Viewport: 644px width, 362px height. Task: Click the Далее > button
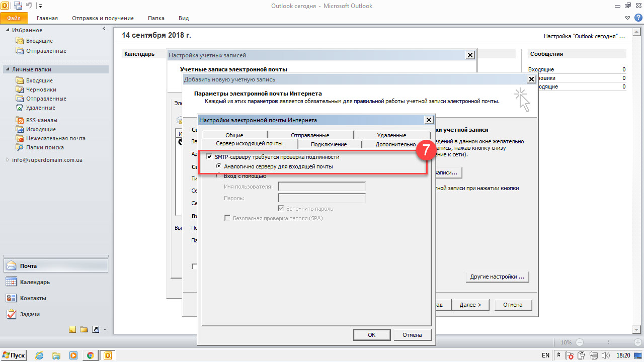click(470, 305)
